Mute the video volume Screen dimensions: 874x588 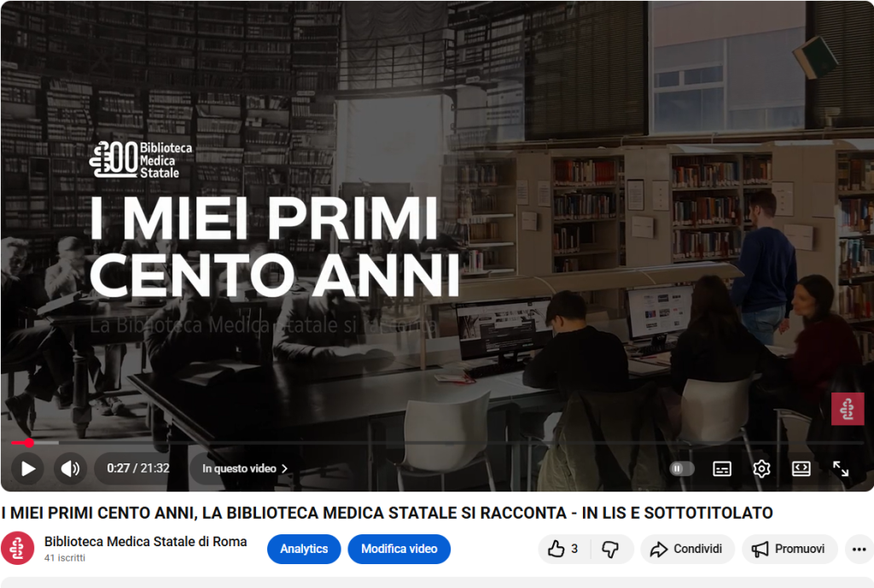[x=70, y=469]
